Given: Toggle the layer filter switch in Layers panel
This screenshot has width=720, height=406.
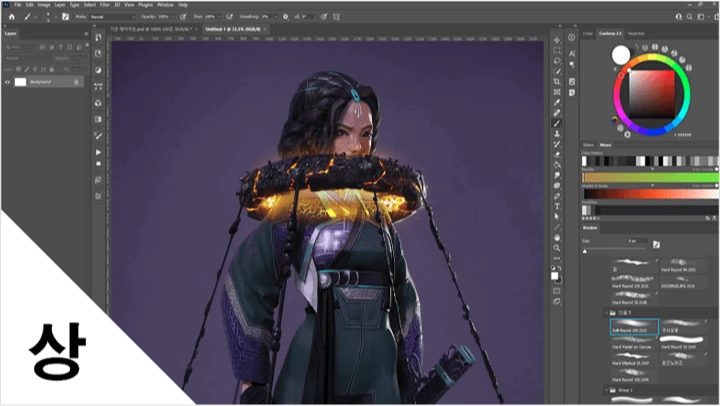Looking at the screenshot, I should coord(87,45).
